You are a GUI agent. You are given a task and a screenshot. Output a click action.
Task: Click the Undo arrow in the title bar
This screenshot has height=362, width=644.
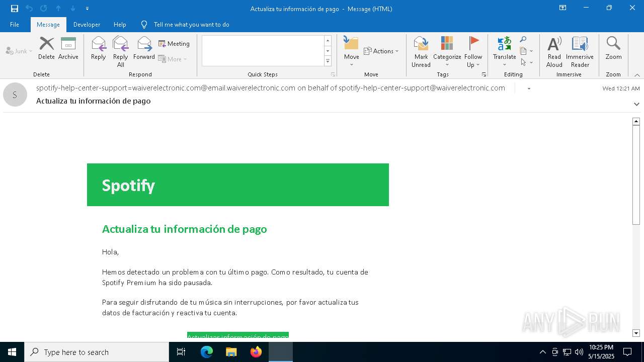[x=29, y=9]
